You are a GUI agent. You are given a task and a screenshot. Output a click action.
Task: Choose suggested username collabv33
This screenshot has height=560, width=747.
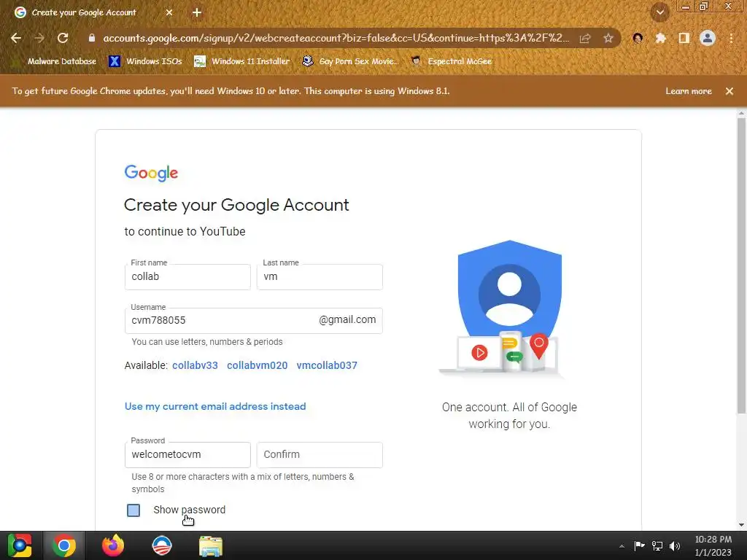(x=195, y=365)
